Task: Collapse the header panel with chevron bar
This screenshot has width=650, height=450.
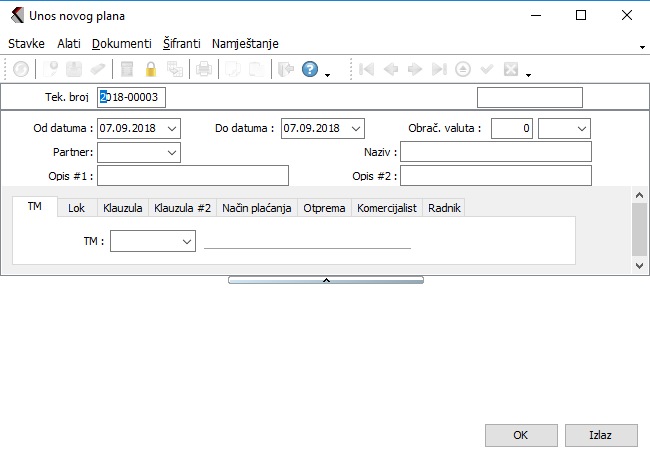Action: click(x=325, y=281)
